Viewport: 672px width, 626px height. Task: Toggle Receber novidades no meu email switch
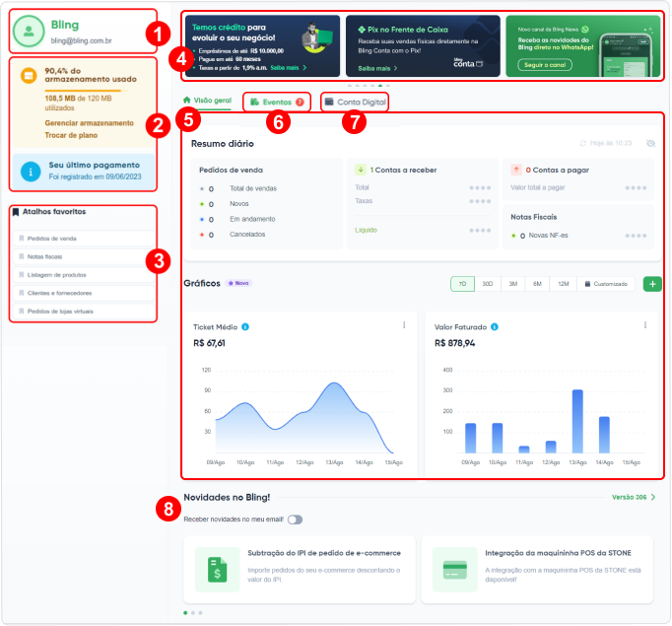tap(295, 520)
